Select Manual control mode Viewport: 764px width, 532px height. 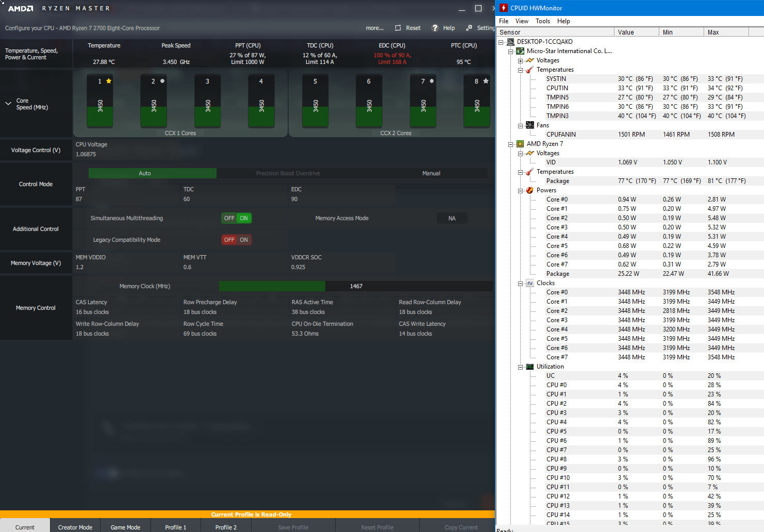431,173
